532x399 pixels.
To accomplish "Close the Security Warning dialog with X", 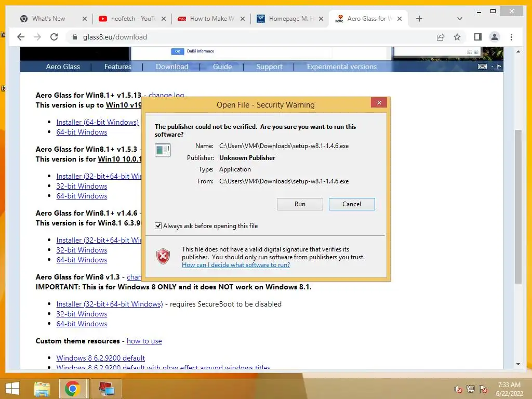I will [x=379, y=102].
